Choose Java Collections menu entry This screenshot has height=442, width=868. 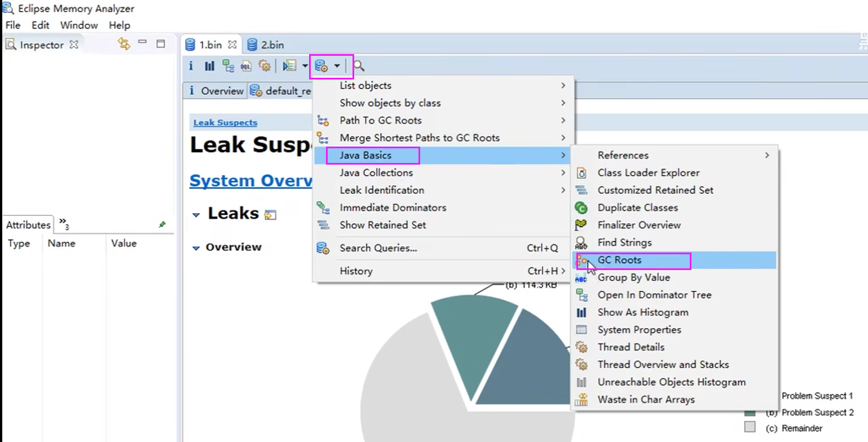(x=441, y=173)
